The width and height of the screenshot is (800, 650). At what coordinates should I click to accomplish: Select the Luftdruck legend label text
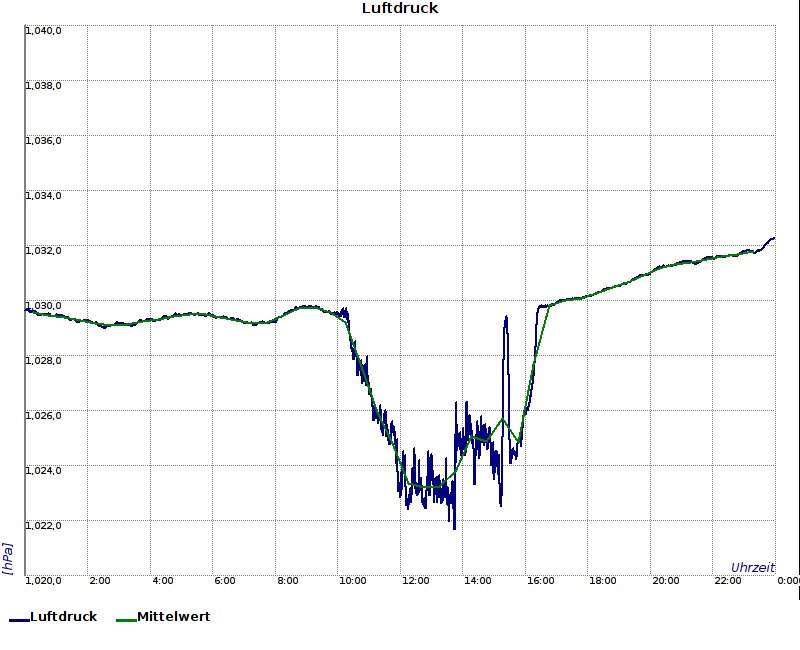coord(63,617)
